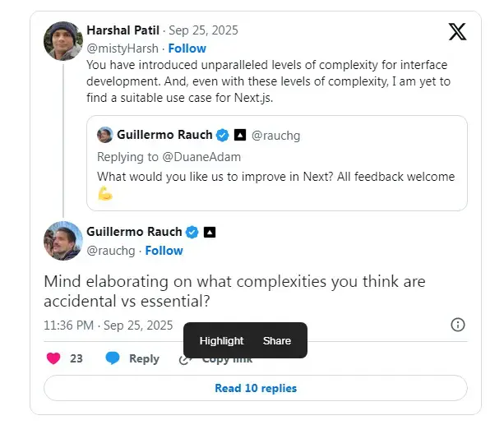504x434 pixels.
Task: Like the tweet with heart icon
Action: (53, 358)
